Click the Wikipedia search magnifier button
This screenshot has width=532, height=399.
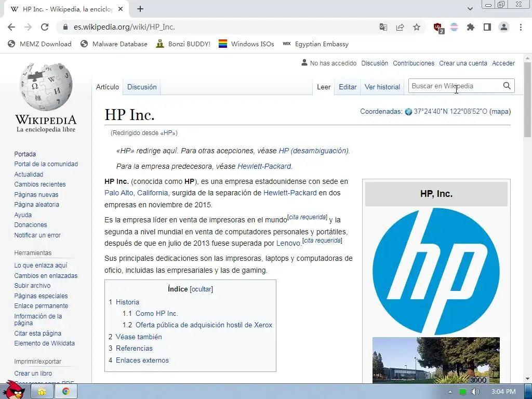pyautogui.click(x=507, y=86)
